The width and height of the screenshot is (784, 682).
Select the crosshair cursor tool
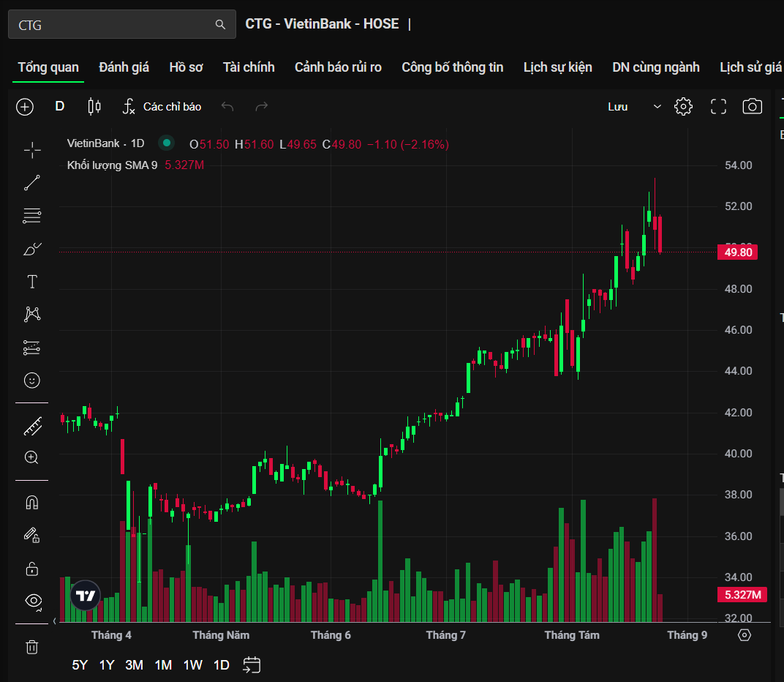point(32,150)
